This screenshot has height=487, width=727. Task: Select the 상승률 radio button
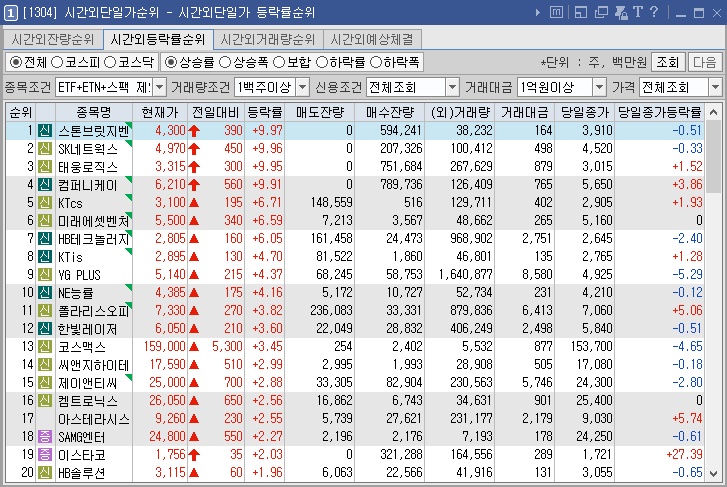[x=171, y=62]
